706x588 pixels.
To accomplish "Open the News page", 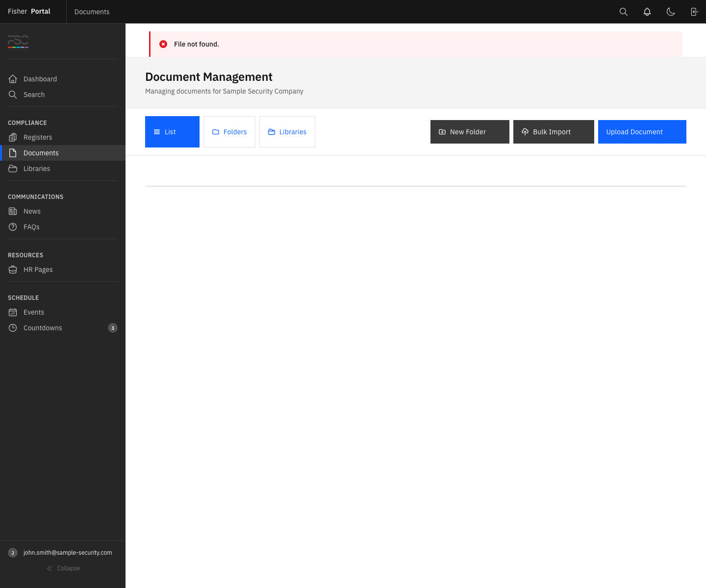I will point(32,211).
